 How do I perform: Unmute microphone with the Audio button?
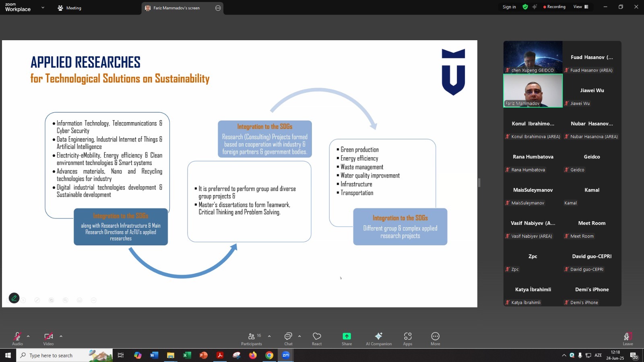click(17, 338)
